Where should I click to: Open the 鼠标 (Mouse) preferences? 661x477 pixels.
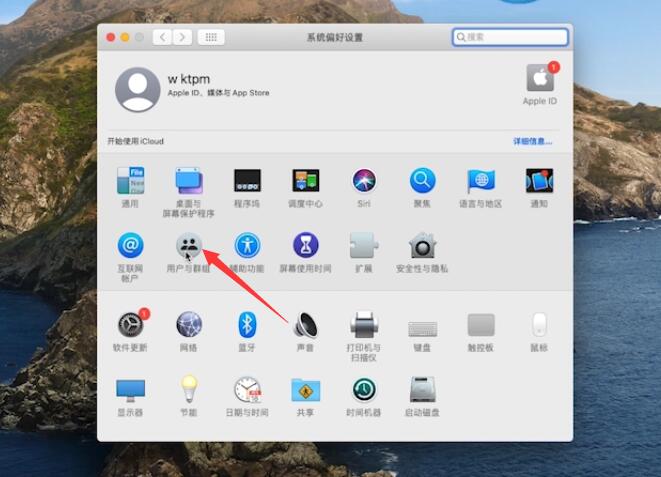coord(539,324)
